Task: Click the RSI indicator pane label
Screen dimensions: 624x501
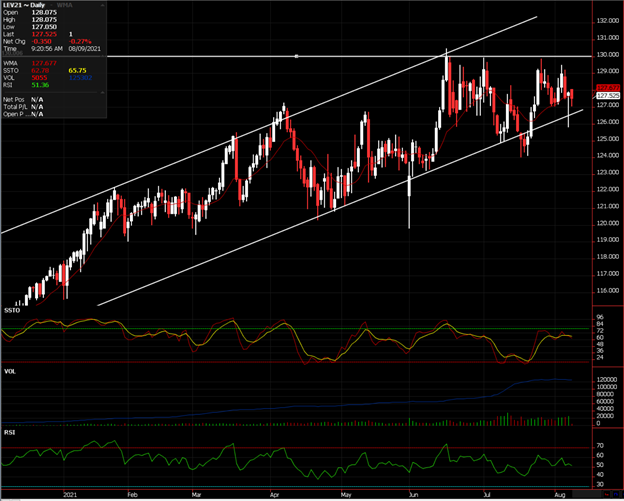Action: tap(11, 431)
